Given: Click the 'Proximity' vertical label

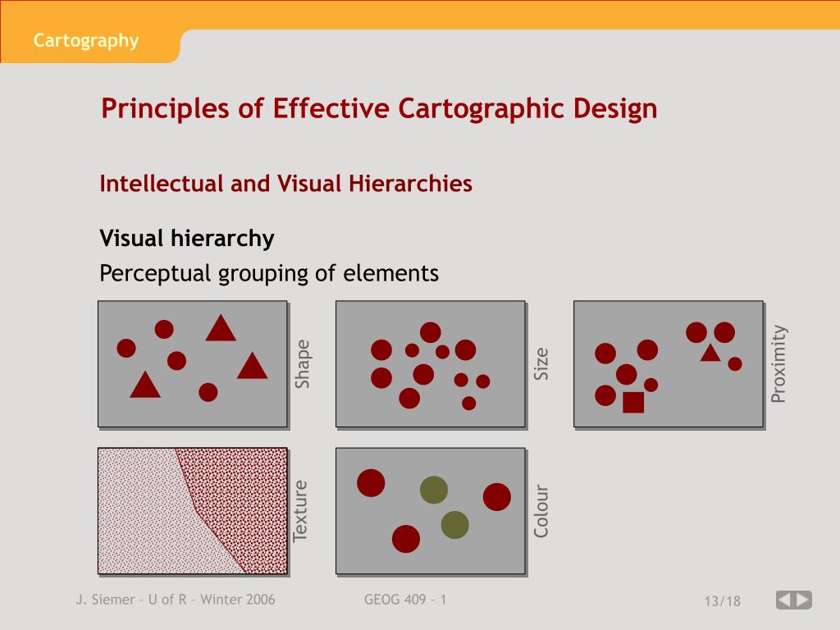Looking at the screenshot, I should click(x=778, y=363).
